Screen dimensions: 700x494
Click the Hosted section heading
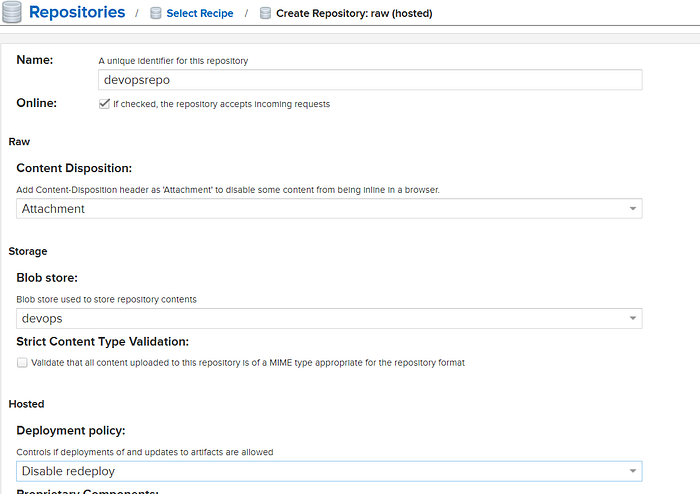26,404
